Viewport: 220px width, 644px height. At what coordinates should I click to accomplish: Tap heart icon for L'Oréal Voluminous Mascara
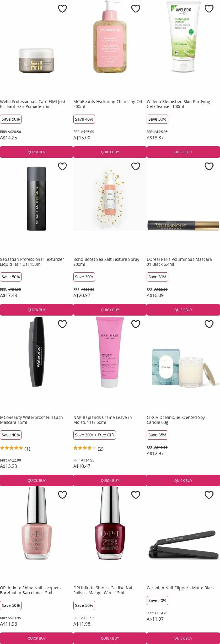coord(209,167)
